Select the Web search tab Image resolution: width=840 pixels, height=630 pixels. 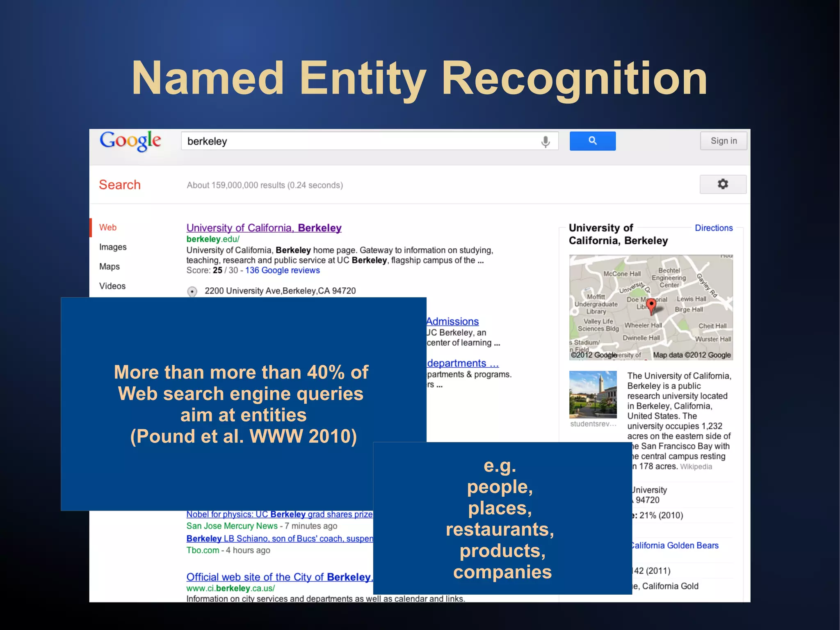coord(108,227)
